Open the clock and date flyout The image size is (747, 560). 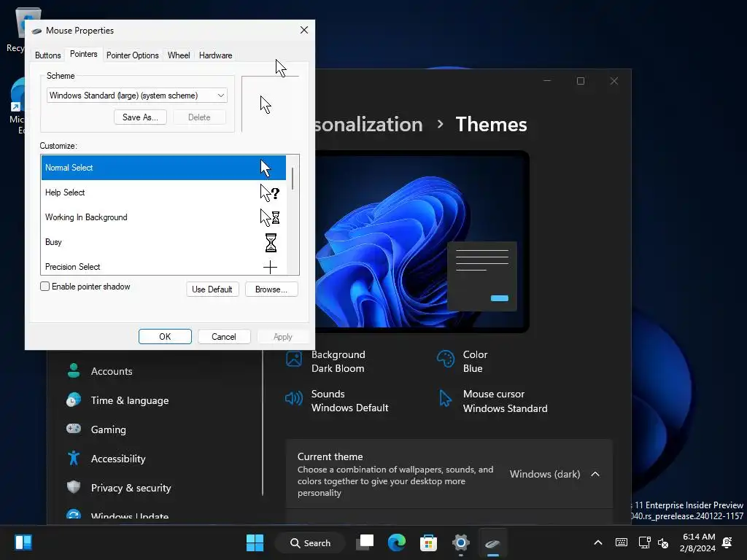698,542
